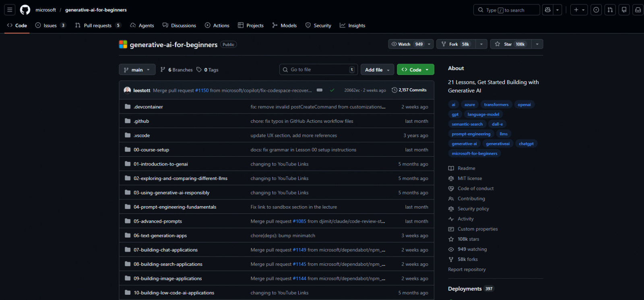Open the 07-building-chat-applications folder

coord(165,250)
